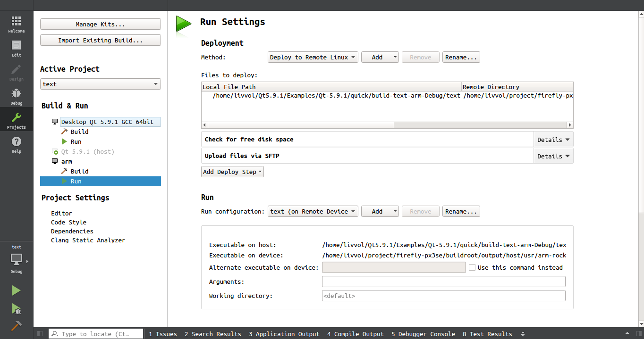Open Help mode
Image resolution: width=644 pixels, height=339 pixels.
point(17,144)
